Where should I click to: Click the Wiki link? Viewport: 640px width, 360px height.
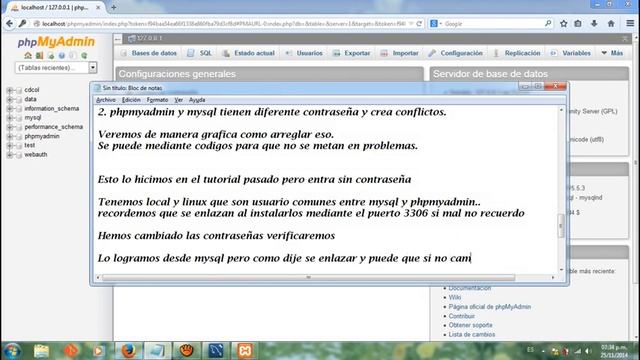click(455, 298)
